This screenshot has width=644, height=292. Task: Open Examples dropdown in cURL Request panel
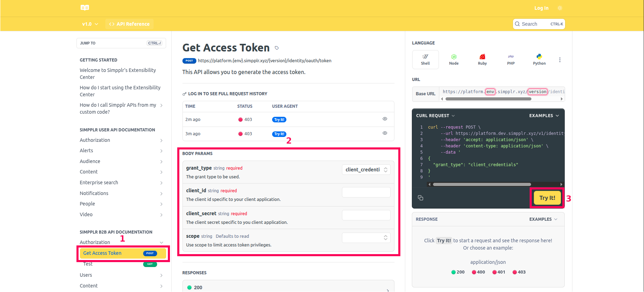tap(544, 116)
